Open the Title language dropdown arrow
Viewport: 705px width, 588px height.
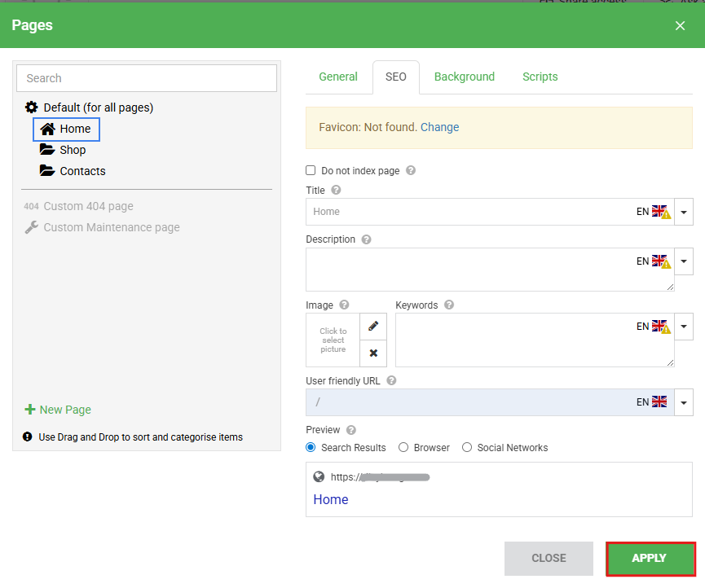click(x=684, y=212)
